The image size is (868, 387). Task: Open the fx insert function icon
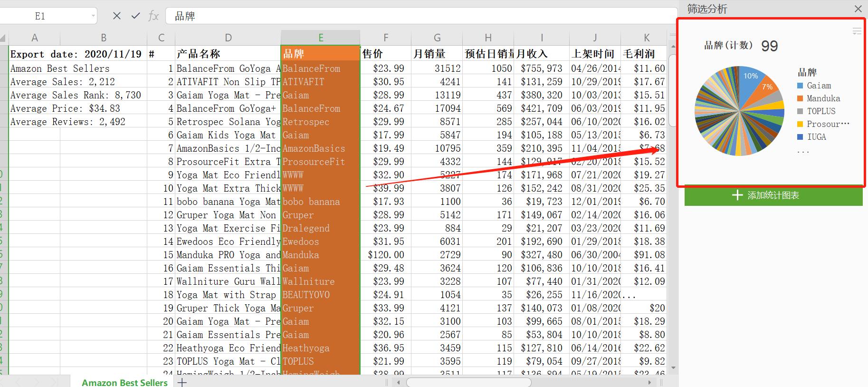coord(153,16)
